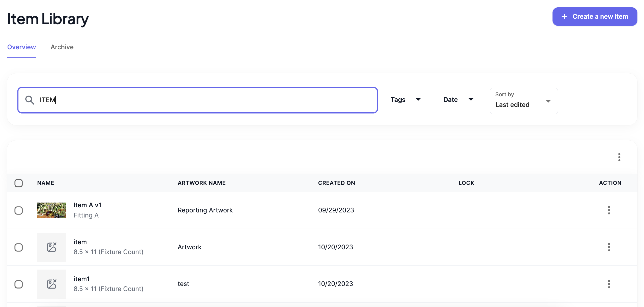The height and width of the screenshot is (307, 644).
Task: Select the item1 row checkbox
Action: (x=18, y=284)
